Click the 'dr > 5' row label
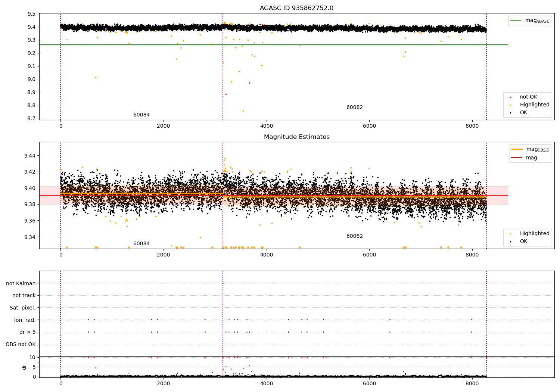560x392 pixels. (x=28, y=332)
